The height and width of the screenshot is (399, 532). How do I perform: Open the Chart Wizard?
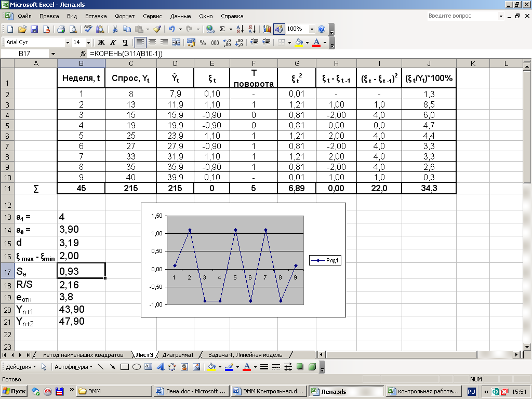267,30
